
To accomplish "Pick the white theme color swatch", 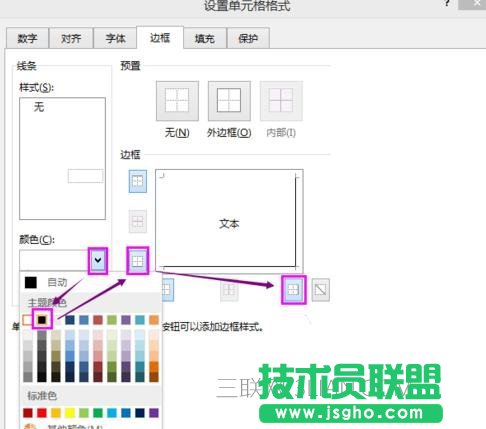I will (x=27, y=320).
